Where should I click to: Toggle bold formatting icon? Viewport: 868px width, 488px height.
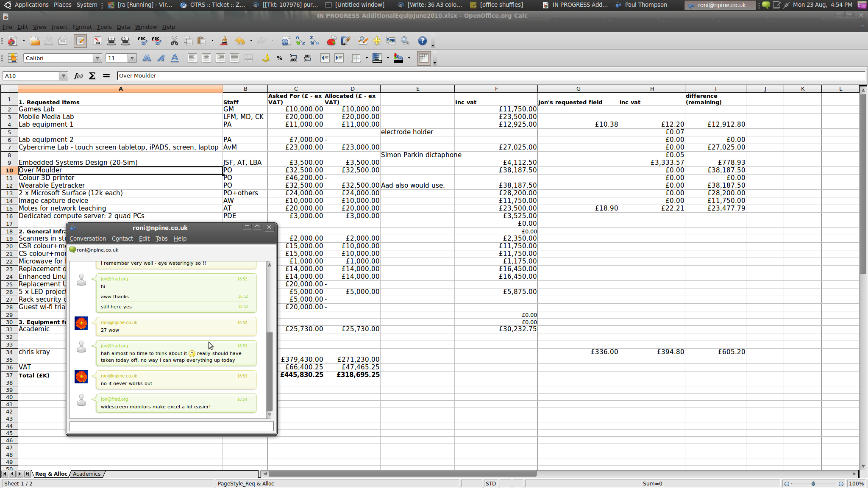point(147,58)
